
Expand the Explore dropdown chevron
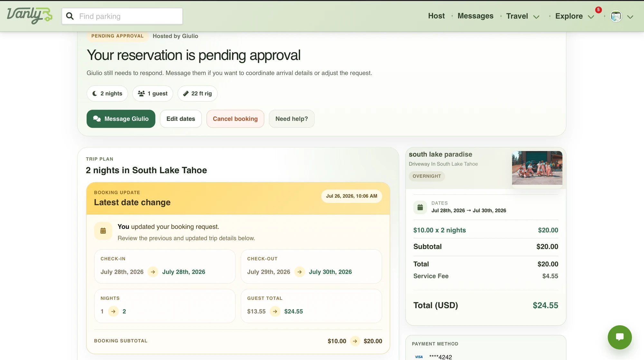point(591,17)
